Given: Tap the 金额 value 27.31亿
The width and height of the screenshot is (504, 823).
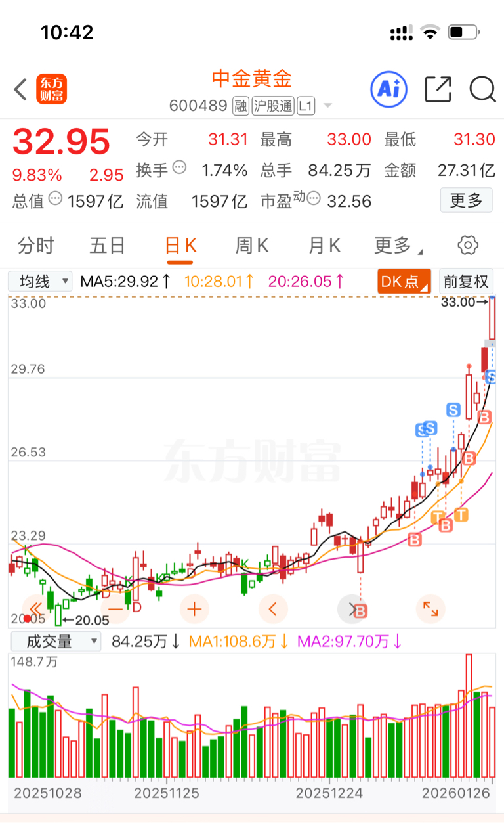Looking at the screenshot, I should click(467, 171).
